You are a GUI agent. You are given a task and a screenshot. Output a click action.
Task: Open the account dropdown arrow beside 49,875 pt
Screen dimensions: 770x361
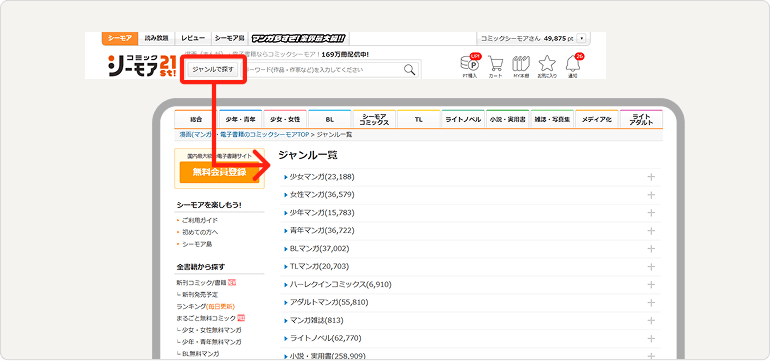tap(581, 38)
